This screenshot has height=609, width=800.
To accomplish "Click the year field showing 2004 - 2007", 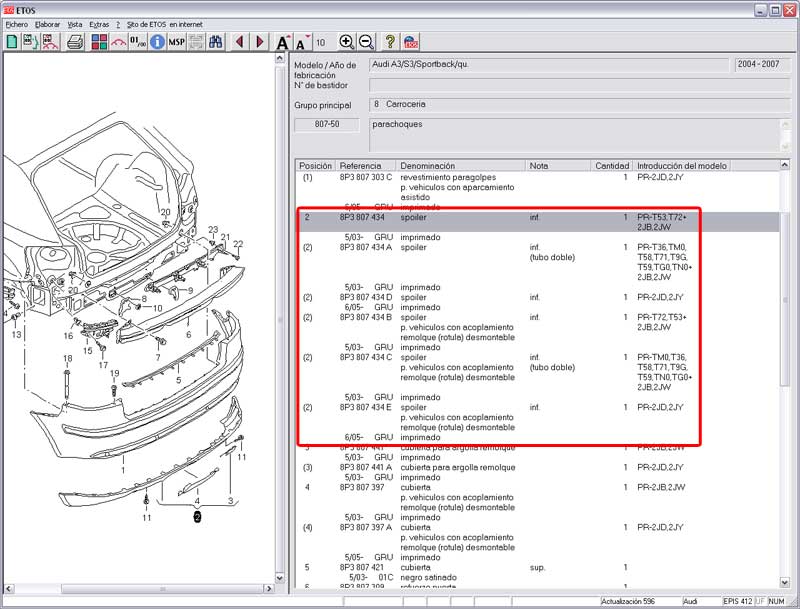I will (x=763, y=65).
